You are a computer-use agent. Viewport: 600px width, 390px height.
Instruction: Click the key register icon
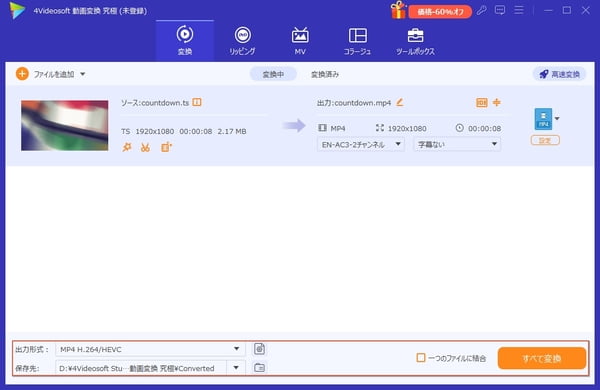point(481,10)
